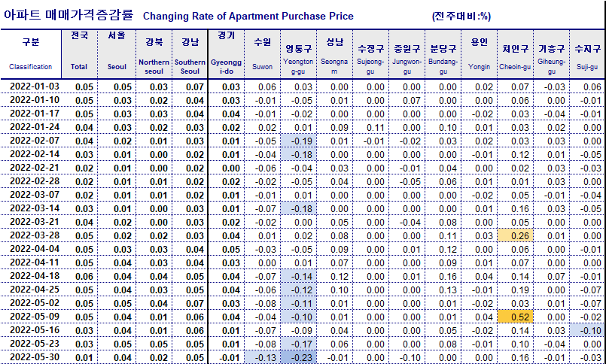
Task: Select the 2022-03-07 date cell
Action: coord(31,195)
